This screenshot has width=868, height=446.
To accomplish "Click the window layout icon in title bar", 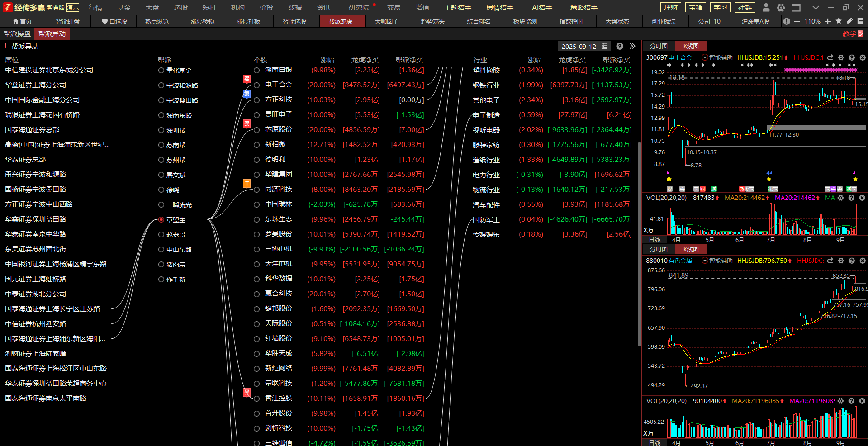I will click(x=796, y=7).
